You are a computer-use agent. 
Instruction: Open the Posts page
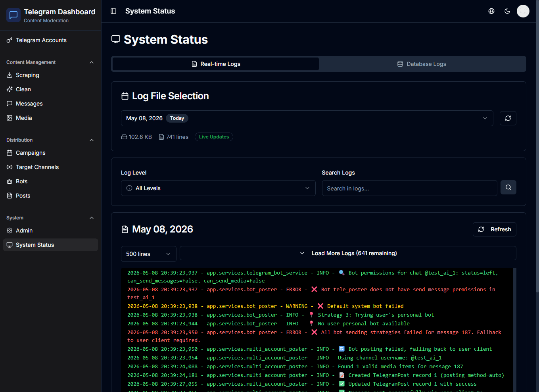(50, 196)
